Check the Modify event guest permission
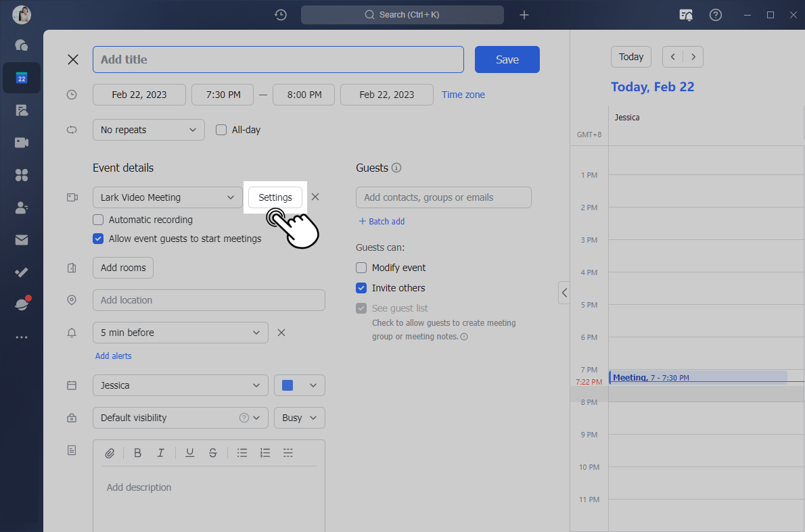Viewport: 805px width, 532px height. (361, 268)
